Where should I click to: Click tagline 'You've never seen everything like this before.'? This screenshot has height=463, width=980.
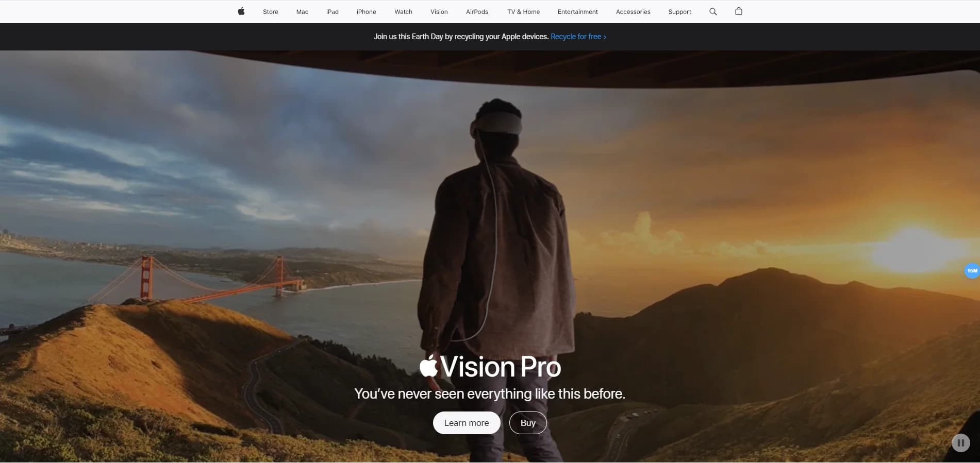click(490, 394)
